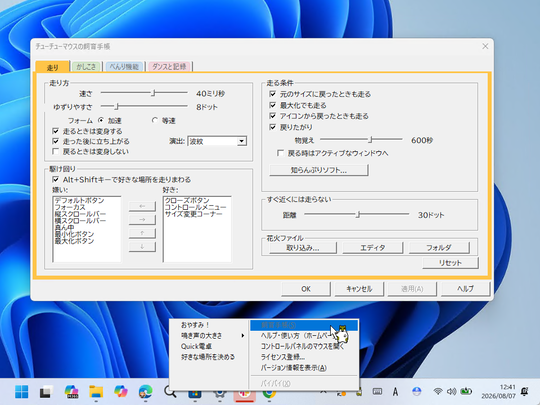Open File Explorer from the taskbar

tap(96, 392)
